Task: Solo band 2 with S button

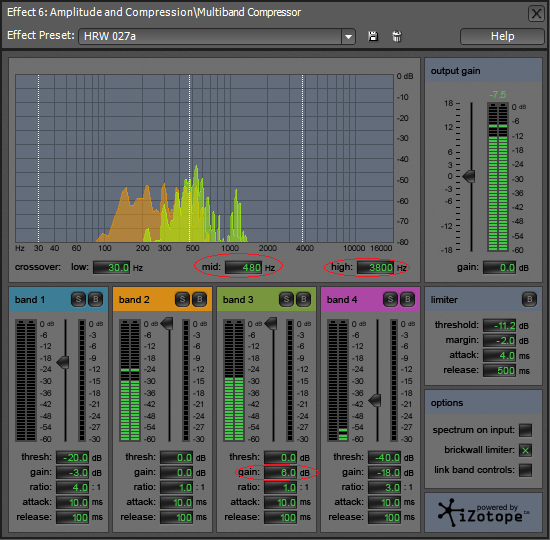Action: (x=182, y=299)
